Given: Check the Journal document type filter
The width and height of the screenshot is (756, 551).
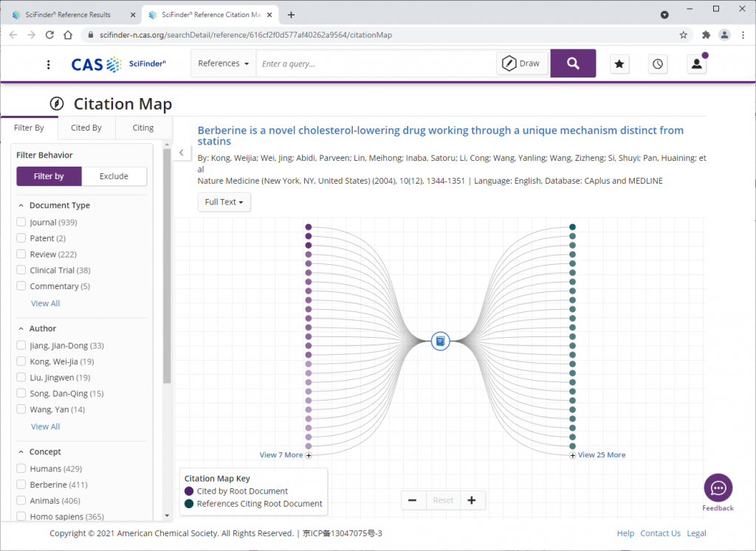Looking at the screenshot, I should coord(21,222).
